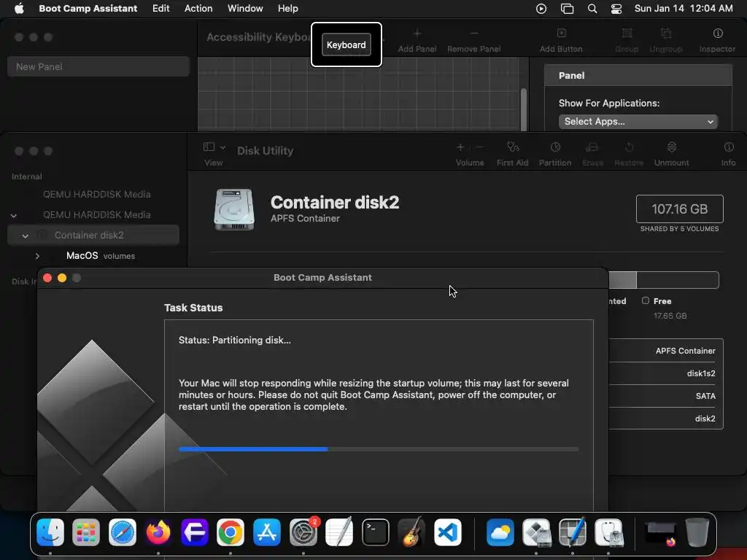Open the Window menu
This screenshot has height=560, width=747.
pos(245,8)
